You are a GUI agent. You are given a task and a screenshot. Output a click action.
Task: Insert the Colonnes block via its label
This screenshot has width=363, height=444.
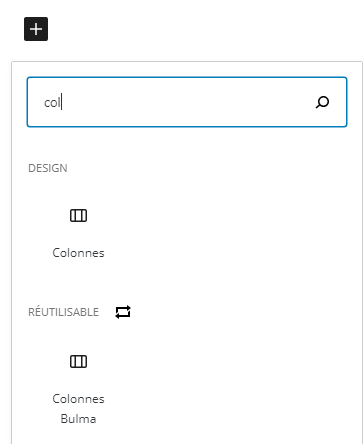[78, 253]
